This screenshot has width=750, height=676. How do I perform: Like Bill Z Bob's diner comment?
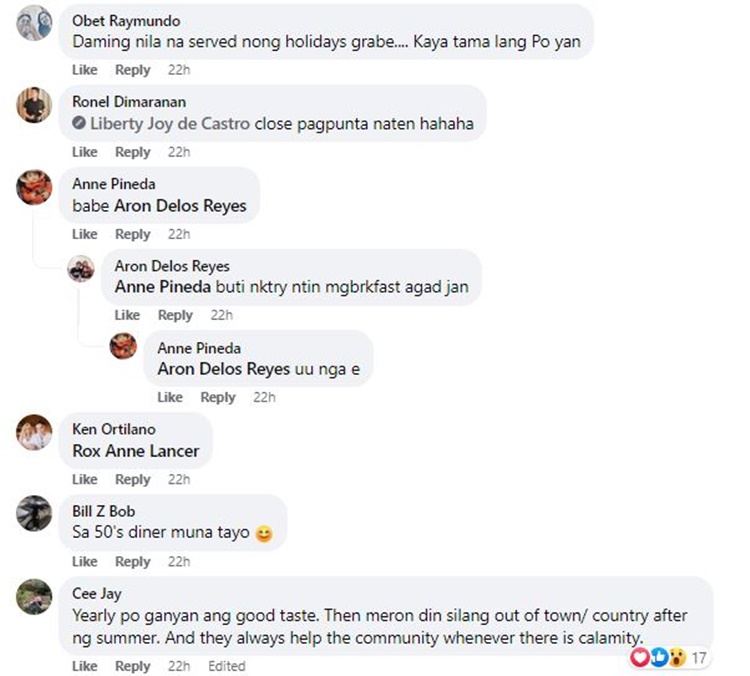(85, 562)
